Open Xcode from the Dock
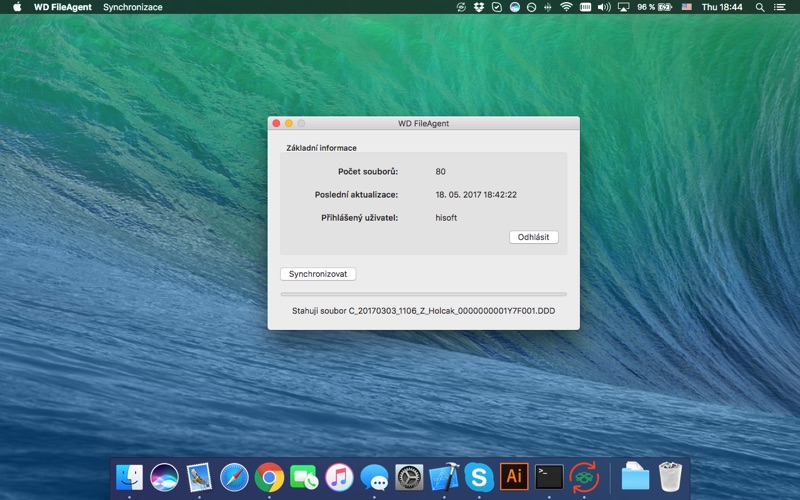The width and height of the screenshot is (800, 500). (444, 477)
